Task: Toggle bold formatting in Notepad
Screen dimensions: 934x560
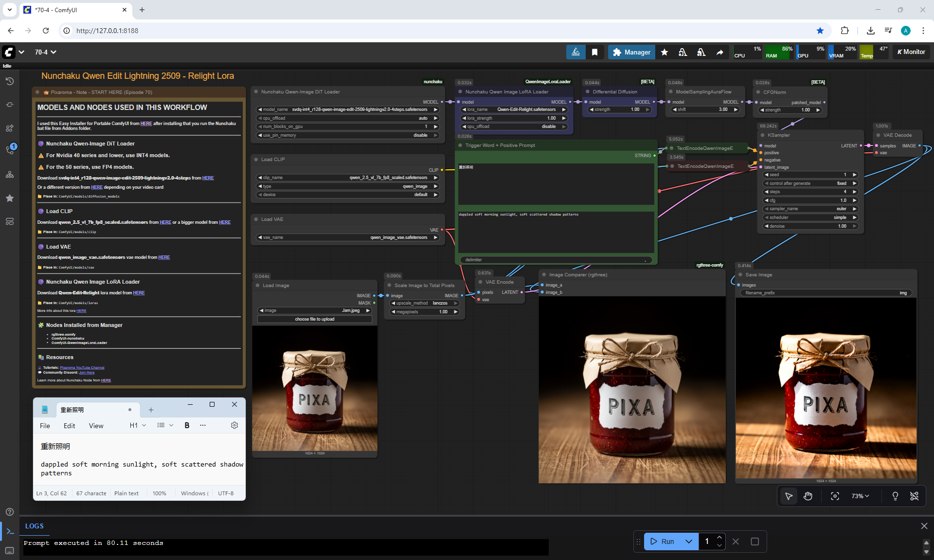Action: [187, 425]
